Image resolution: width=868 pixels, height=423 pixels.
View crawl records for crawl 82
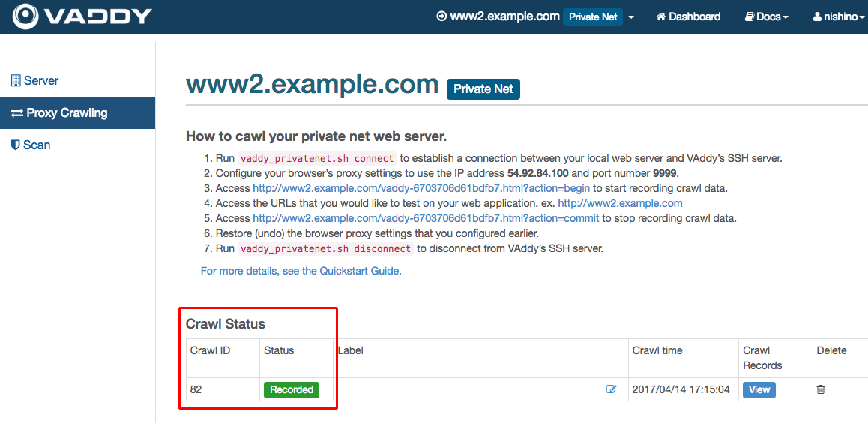[759, 390]
